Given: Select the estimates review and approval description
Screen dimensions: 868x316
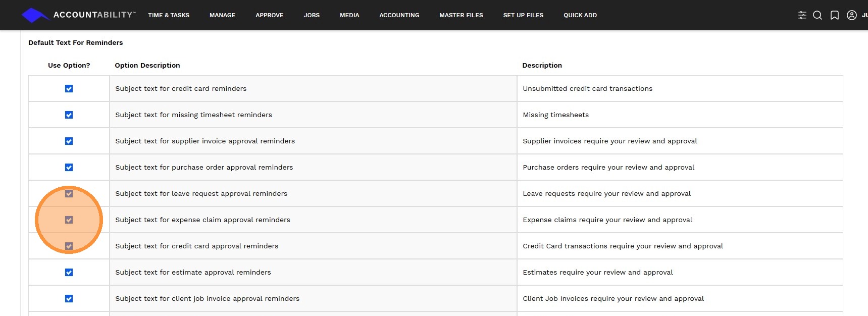Looking at the screenshot, I should coord(679,273).
